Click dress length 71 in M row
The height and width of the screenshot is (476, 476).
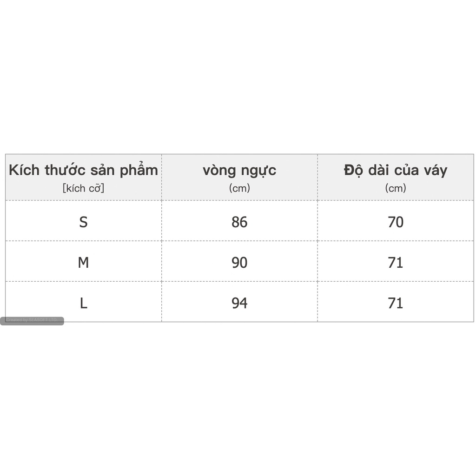click(x=396, y=263)
